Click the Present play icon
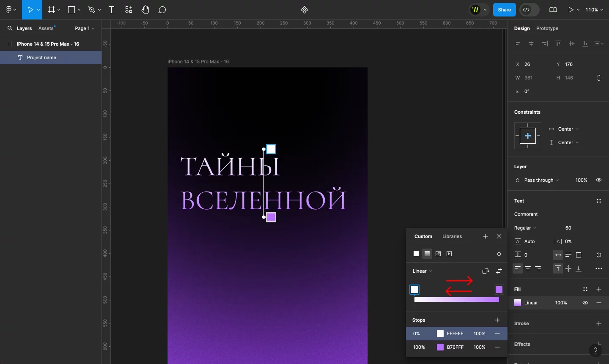609x364 pixels. coord(571,10)
